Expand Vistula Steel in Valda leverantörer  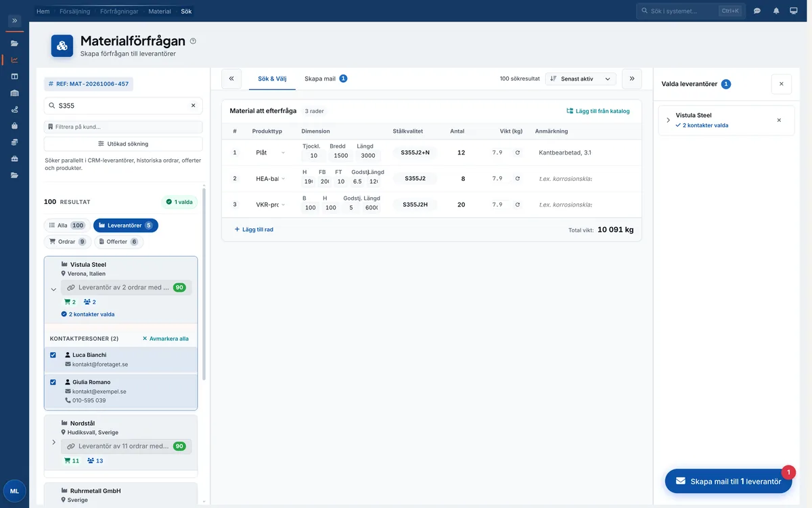point(668,120)
